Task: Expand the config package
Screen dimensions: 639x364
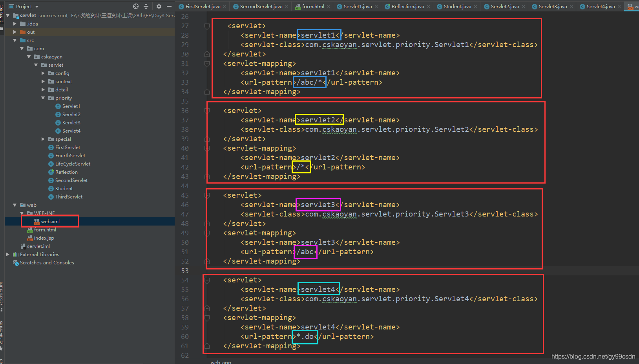Action: click(43, 73)
